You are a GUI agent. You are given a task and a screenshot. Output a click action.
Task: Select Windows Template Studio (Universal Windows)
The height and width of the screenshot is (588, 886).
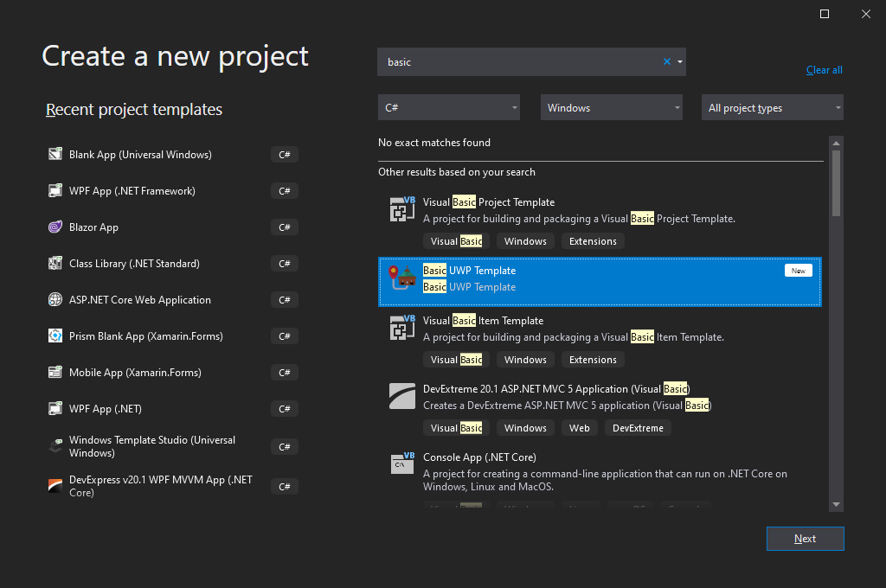point(172,446)
